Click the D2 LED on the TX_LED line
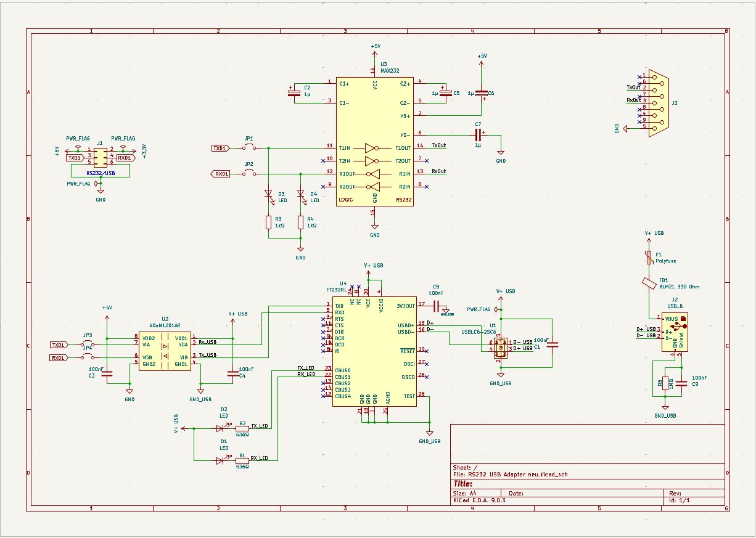 point(220,426)
